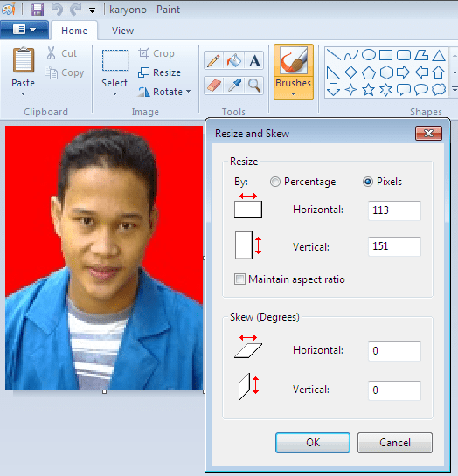Enable Maintain aspect ratio checkbox

point(239,279)
